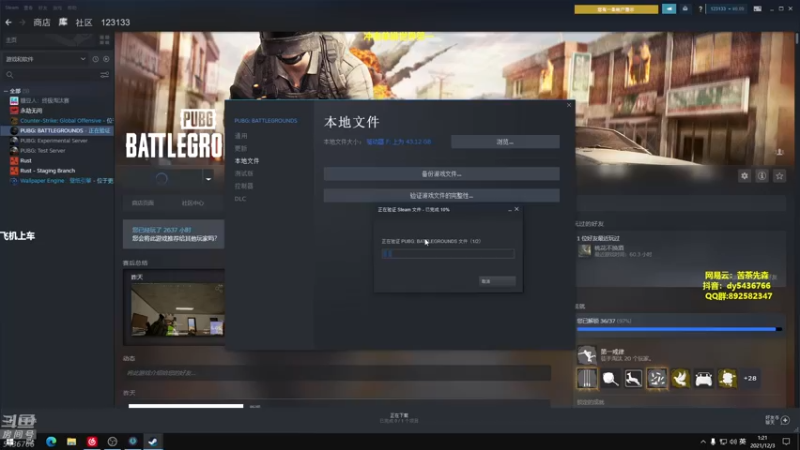
Task: Select 永劫无间 in the game list
Action: (31, 111)
